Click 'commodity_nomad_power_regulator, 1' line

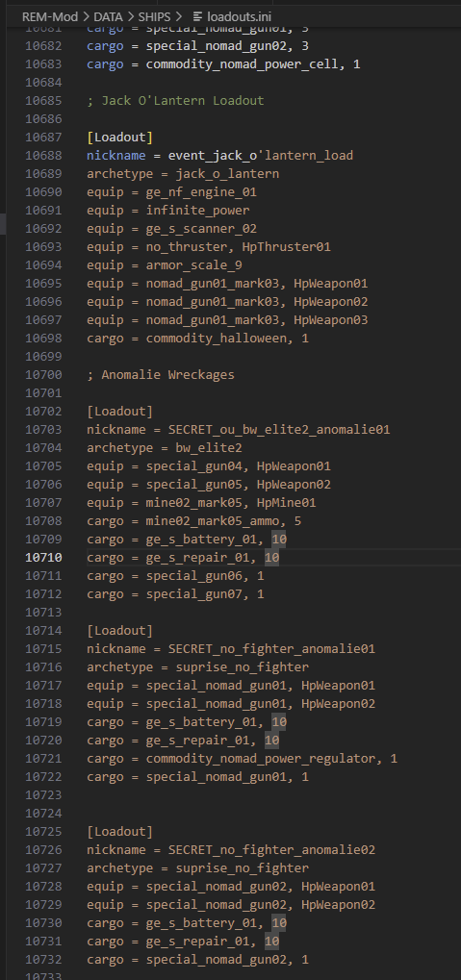tap(243, 759)
